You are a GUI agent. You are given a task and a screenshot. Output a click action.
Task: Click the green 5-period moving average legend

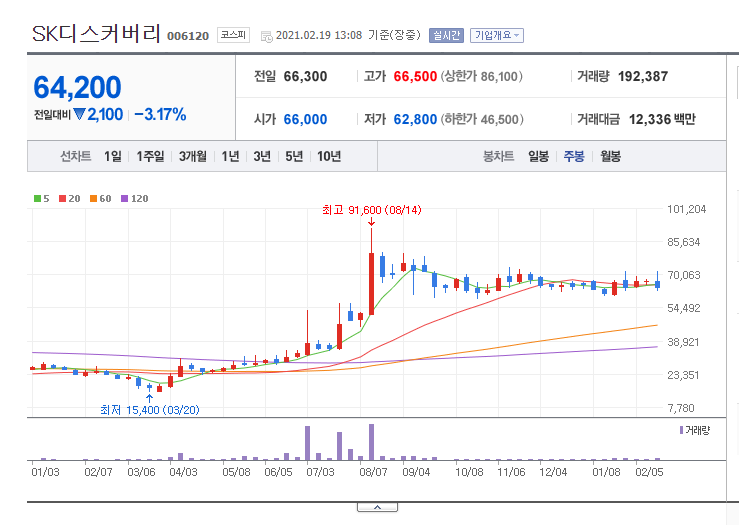pos(41,198)
